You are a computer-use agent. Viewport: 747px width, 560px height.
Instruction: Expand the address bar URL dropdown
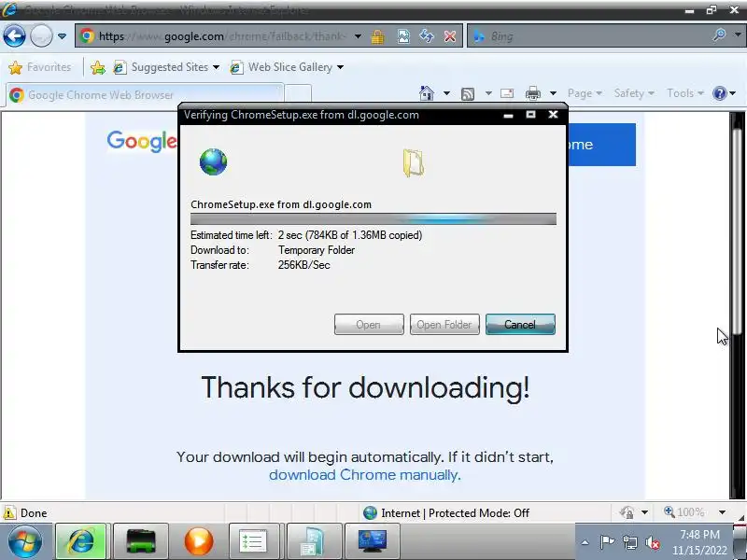358,36
